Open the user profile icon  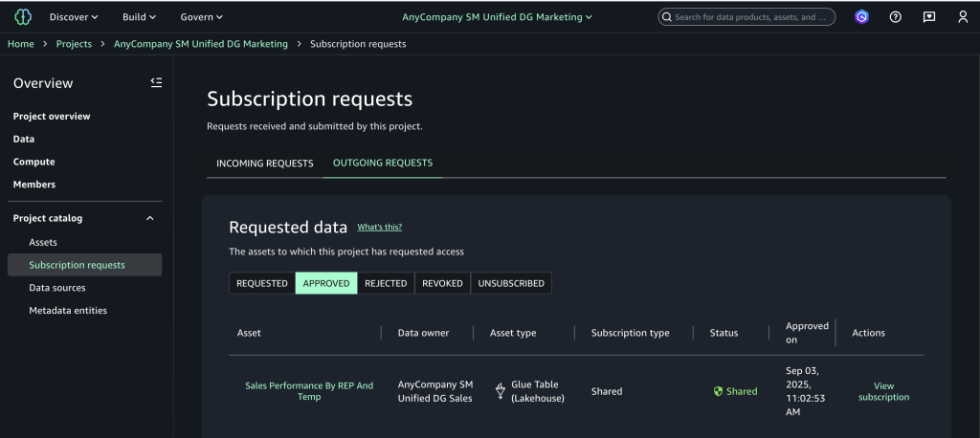(963, 17)
